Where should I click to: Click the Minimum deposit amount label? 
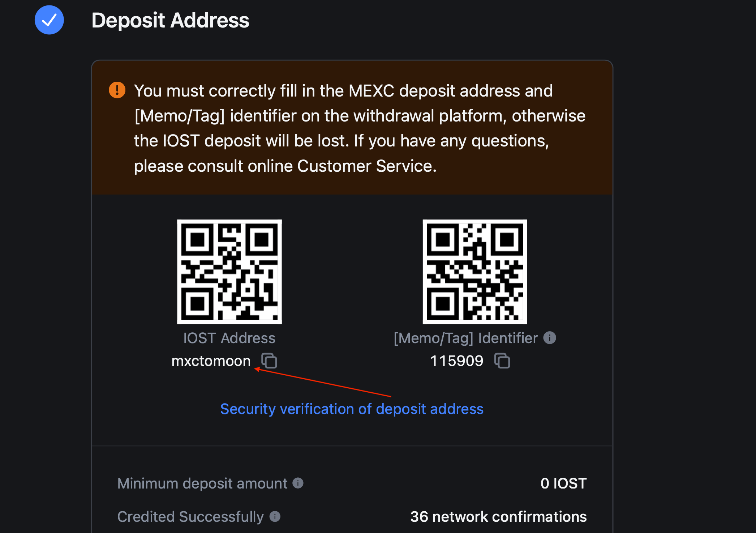[202, 483]
